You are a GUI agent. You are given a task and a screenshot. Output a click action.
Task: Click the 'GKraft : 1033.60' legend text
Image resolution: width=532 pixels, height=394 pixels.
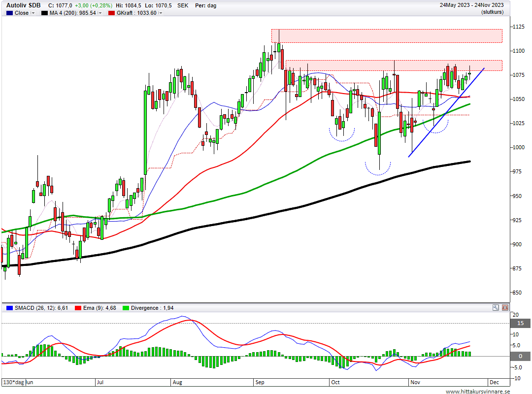click(x=136, y=13)
